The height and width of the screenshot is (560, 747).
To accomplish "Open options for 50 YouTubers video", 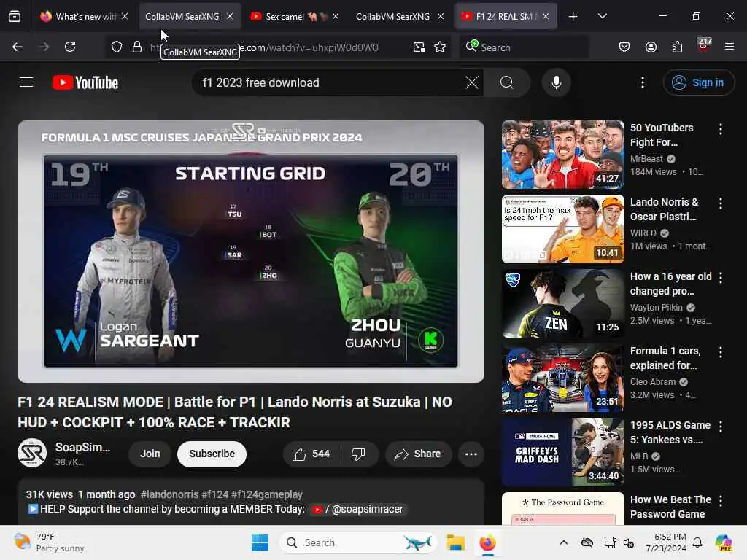I will click(x=721, y=129).
